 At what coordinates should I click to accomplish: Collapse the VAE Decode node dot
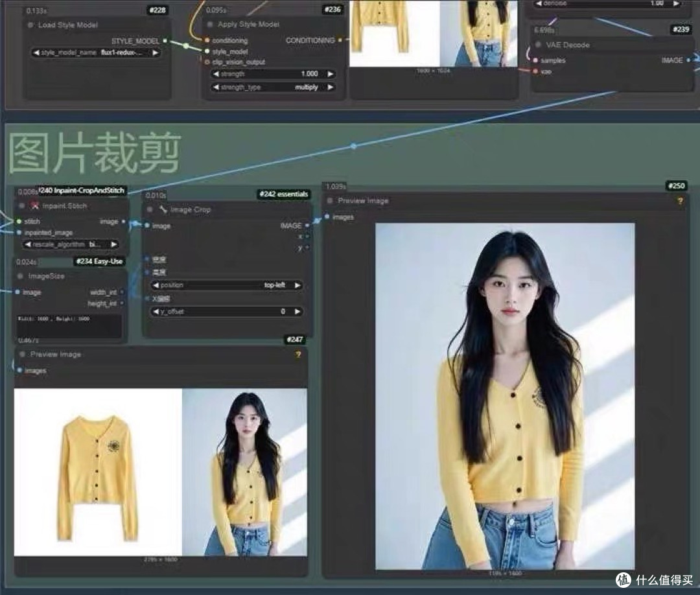[x=538, y=45]
